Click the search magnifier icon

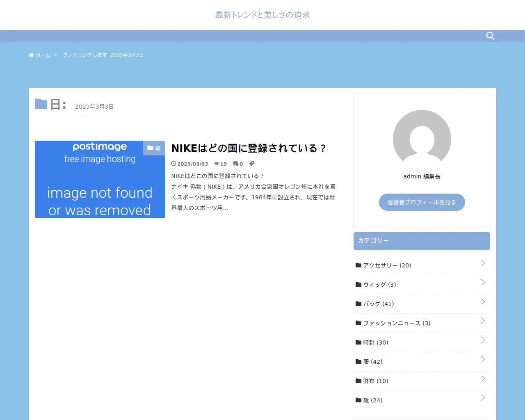[490, 36]
